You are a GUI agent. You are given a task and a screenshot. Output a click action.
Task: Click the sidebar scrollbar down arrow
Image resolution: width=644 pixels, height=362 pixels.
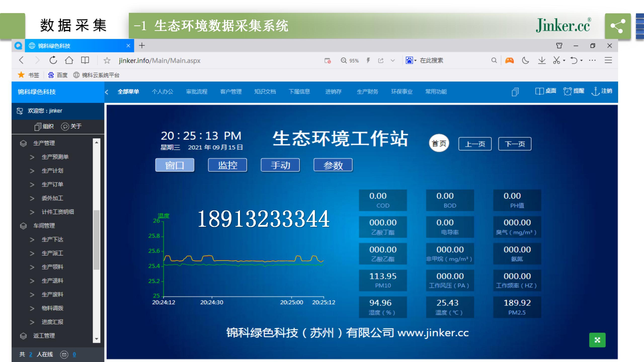click(x=97, y=339)
